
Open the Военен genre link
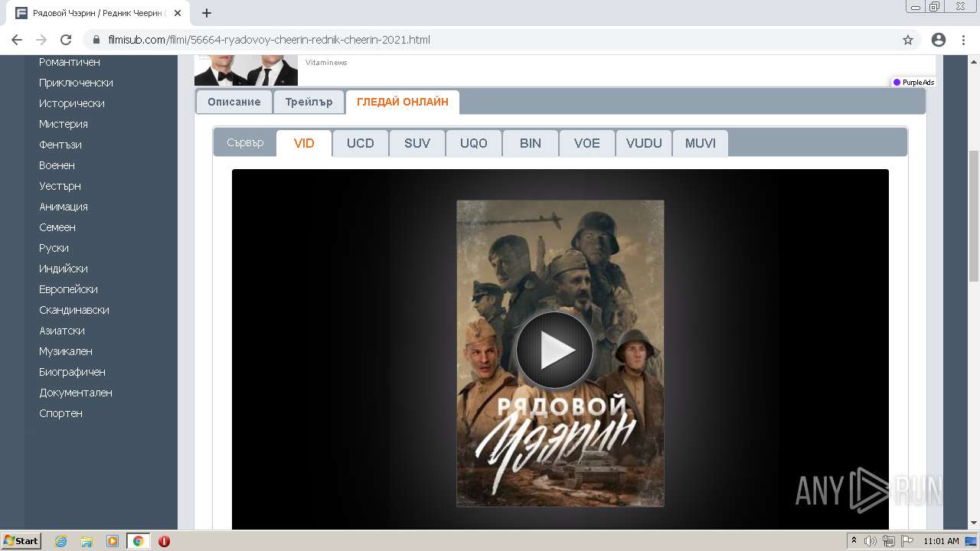(x=57, y=165)
